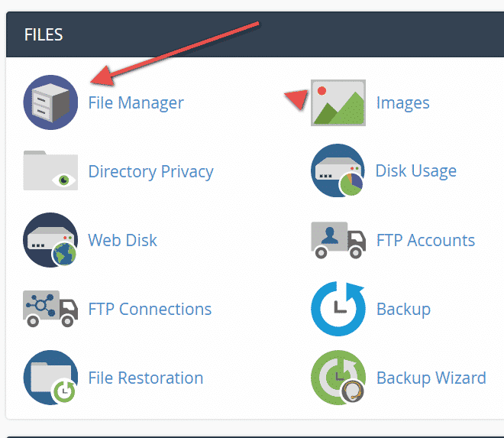Open the File Manager text link
This screenshot has height=438, width=504.
(x=136, y=103)
